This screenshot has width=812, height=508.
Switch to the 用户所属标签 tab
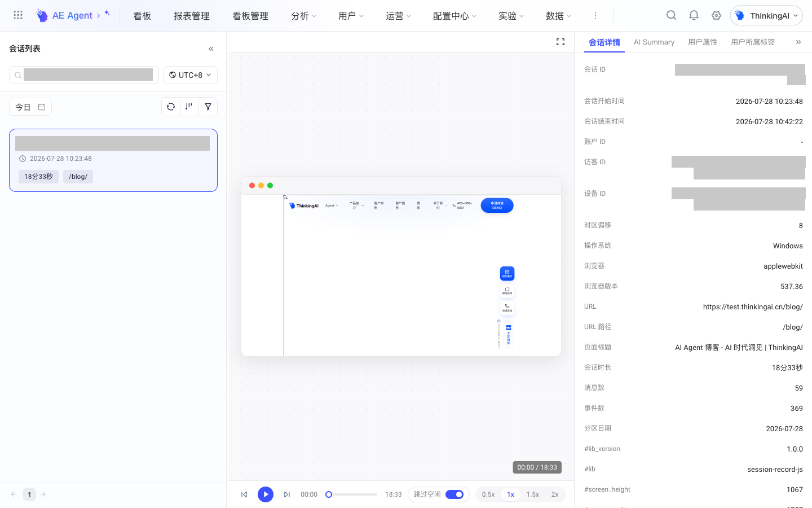(753, 42)
